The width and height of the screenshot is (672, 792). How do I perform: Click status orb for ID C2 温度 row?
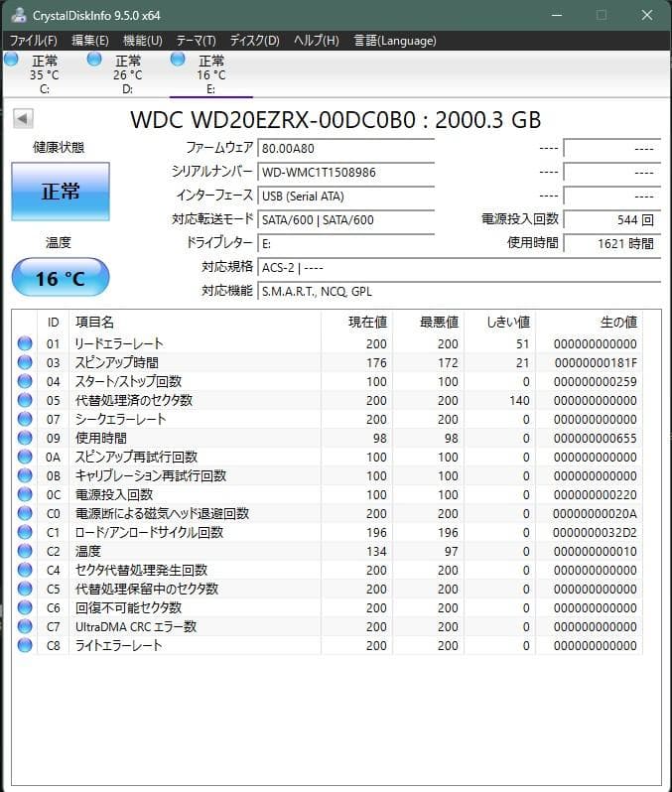click(x=25, y=551)
